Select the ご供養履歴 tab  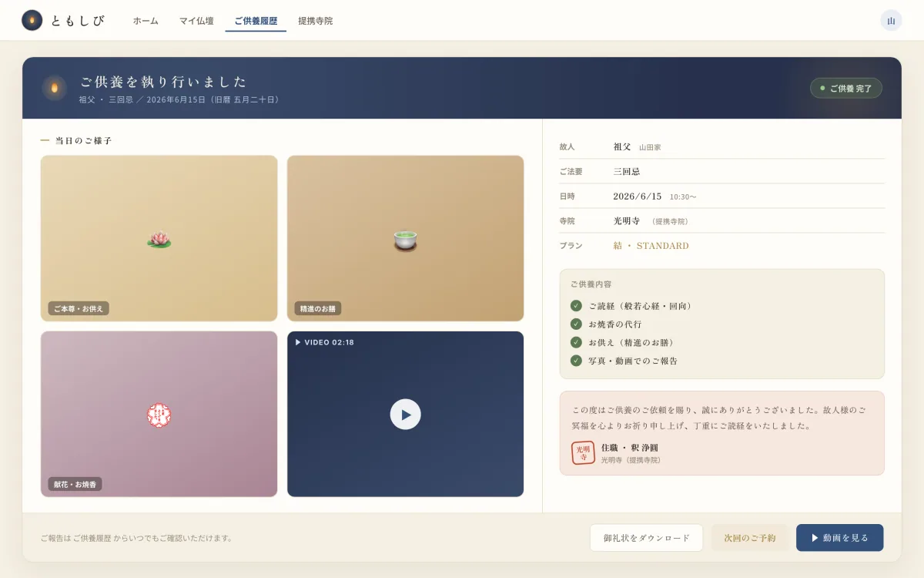coord(256,21)
